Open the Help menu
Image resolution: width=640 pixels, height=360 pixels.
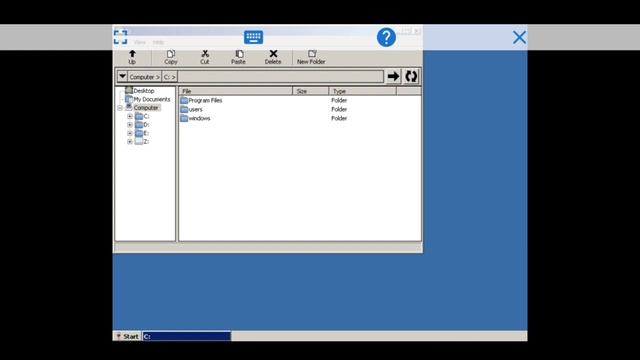[x=158, y=42]
